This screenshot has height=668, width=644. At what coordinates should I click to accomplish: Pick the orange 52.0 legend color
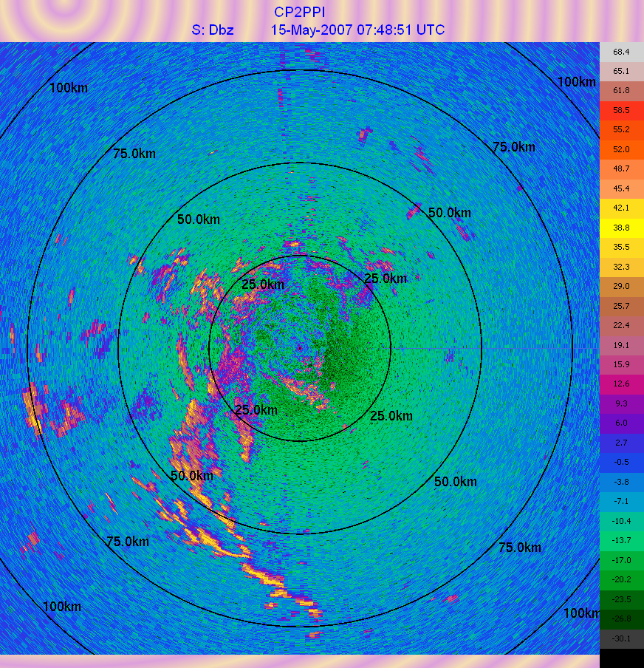(x=621, y=149)
